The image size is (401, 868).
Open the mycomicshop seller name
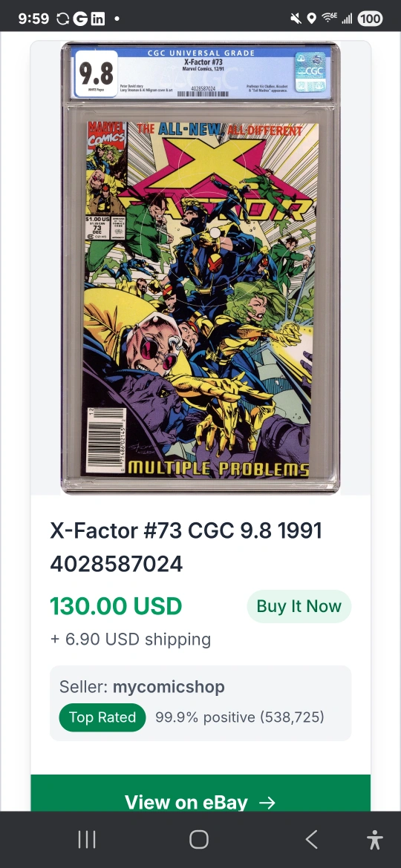[x=169, y=686]
